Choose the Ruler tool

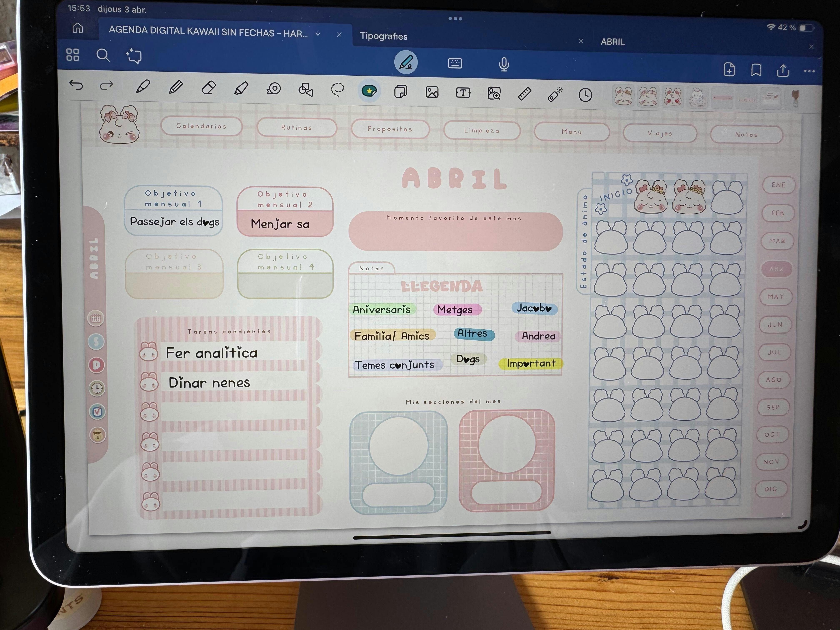[524, 93]
